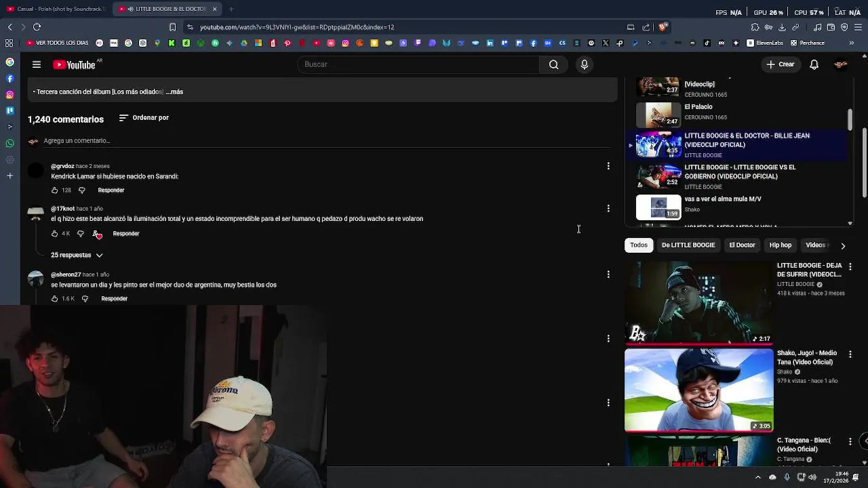Bookmark this page via the address bar icon
Image resolution: width=868 pixels, height=488 pixels.
point(172,27)
